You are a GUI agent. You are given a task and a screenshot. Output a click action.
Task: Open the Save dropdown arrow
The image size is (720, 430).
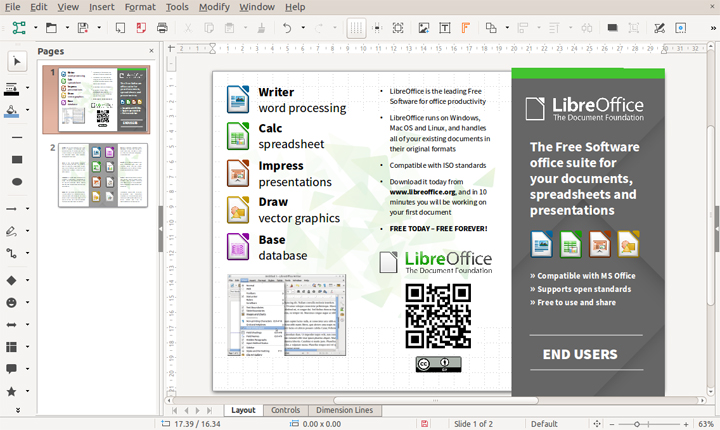coord(99,28)
